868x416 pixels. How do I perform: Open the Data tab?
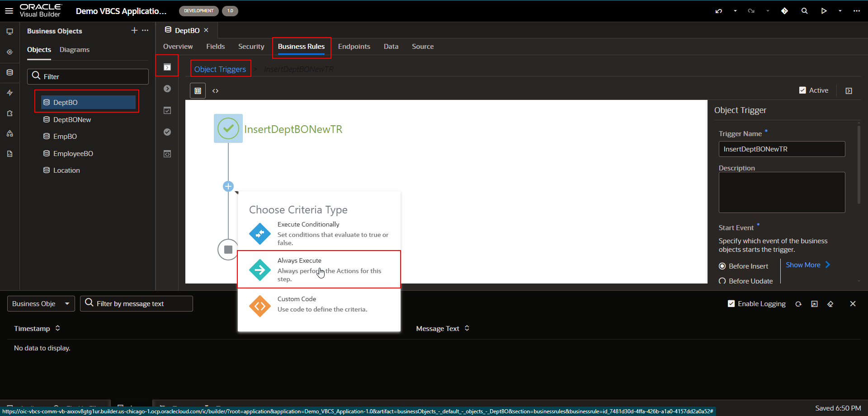(391, 47)
